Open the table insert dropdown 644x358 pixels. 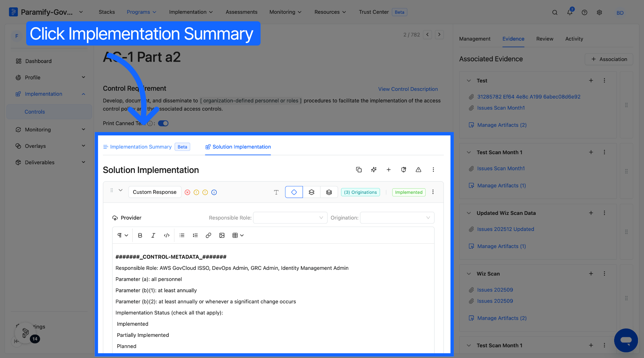(x=238, y=235)
